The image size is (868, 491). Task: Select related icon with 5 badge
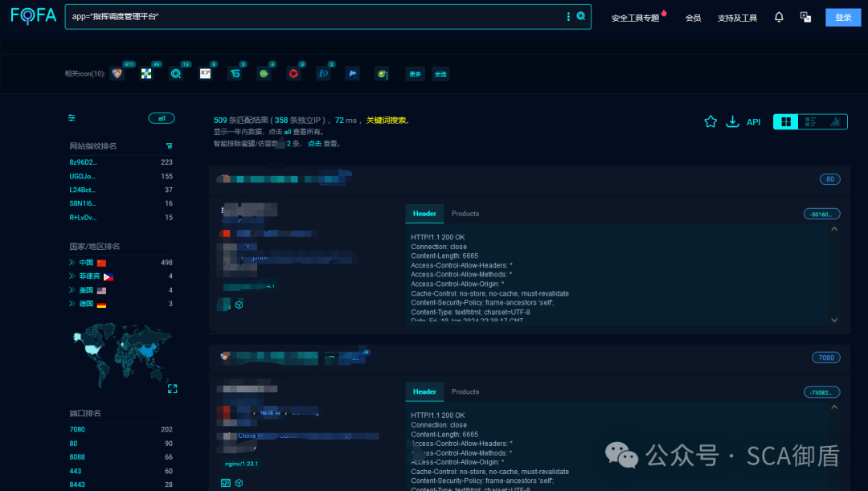pos(235,74)
